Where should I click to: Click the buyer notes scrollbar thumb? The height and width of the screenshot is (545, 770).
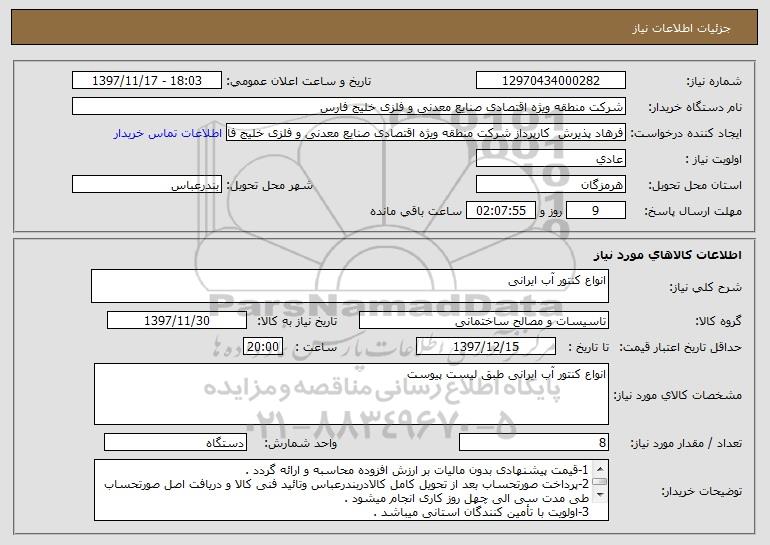point(600,482)
